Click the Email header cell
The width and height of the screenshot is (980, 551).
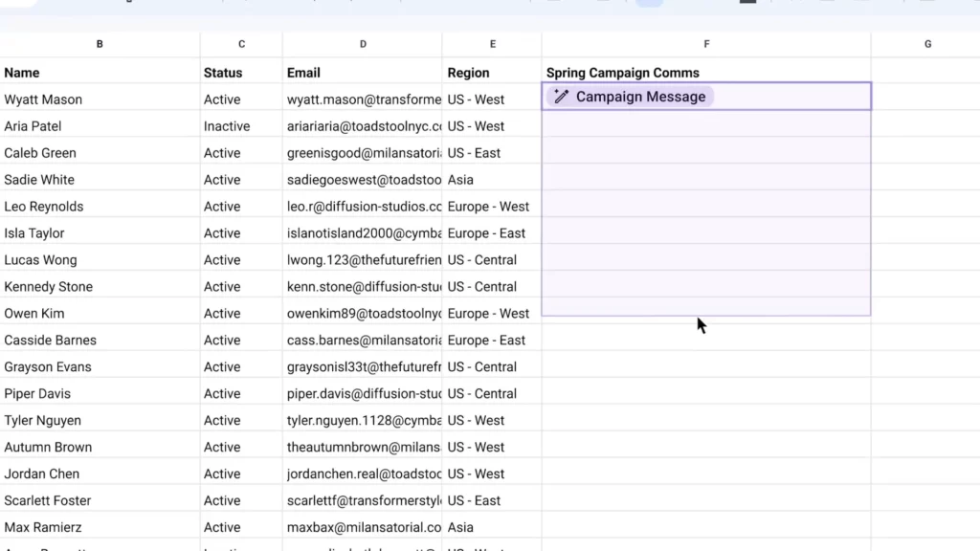pos(363,73)
